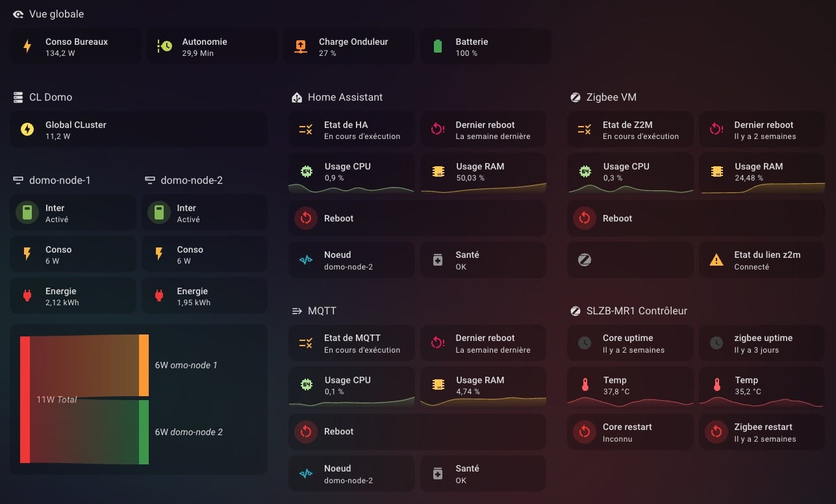836x504 pixels.
Task: Click the Conso Bureaux lightning icon
Action: click(x=27, y=47)
